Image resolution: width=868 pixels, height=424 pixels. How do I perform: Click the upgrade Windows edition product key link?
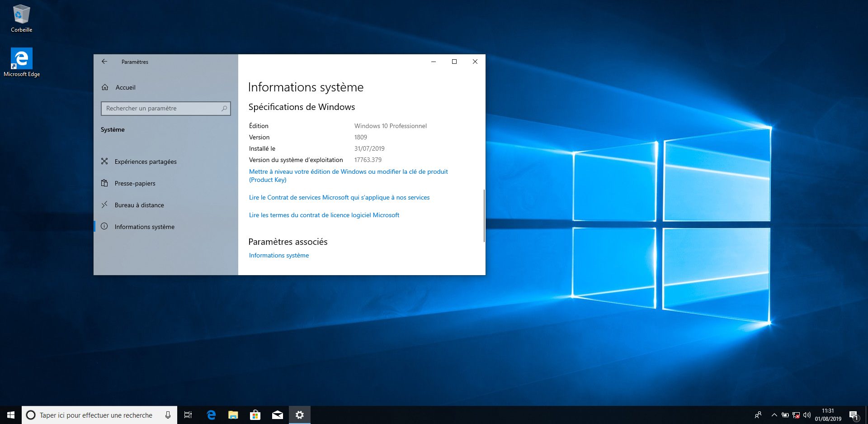[x=349, y=176]
